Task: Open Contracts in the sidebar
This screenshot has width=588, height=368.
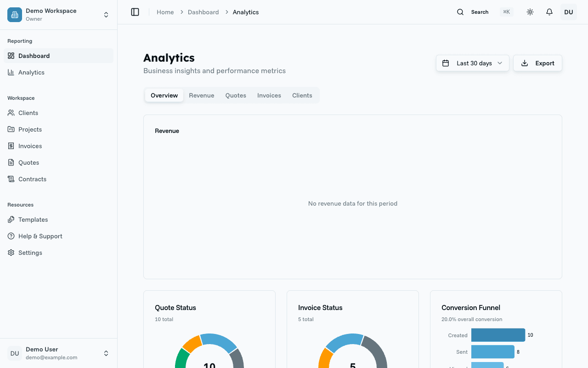Action: [x=59, y=179]
